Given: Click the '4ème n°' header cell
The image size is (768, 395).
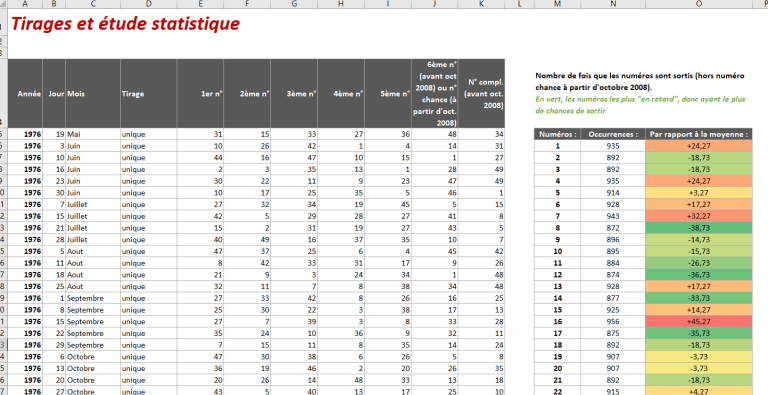Looking at the screenshot, I should [341, 94].
